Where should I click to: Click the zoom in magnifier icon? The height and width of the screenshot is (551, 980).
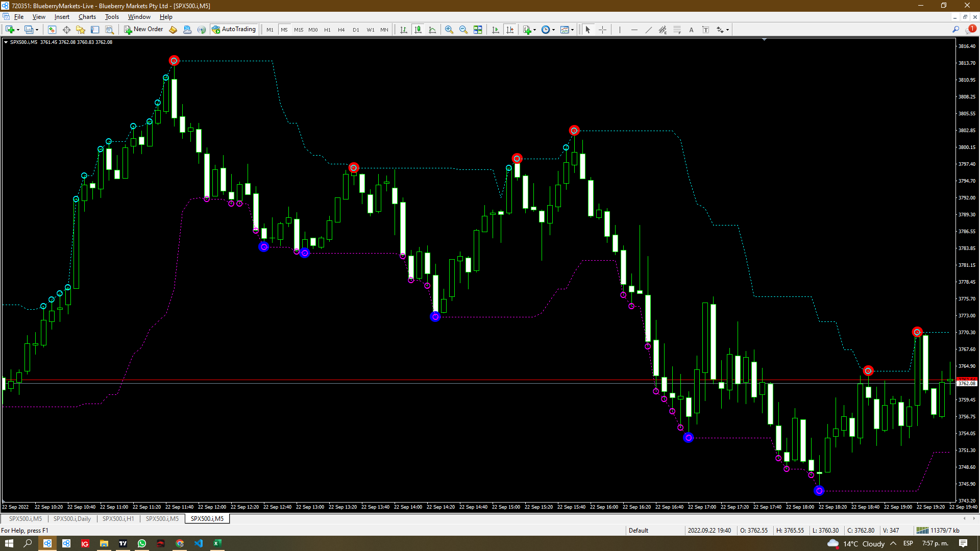pos(449,30)
